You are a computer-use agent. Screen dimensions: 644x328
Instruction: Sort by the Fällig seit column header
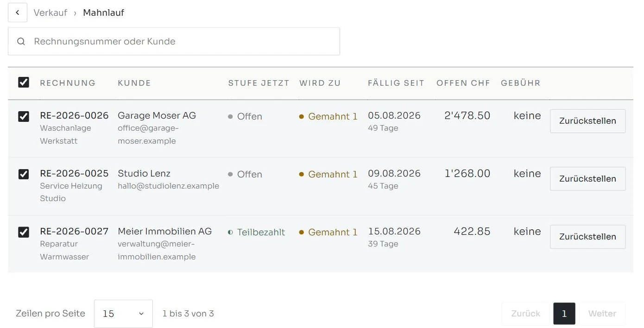[x=396, y=83]
